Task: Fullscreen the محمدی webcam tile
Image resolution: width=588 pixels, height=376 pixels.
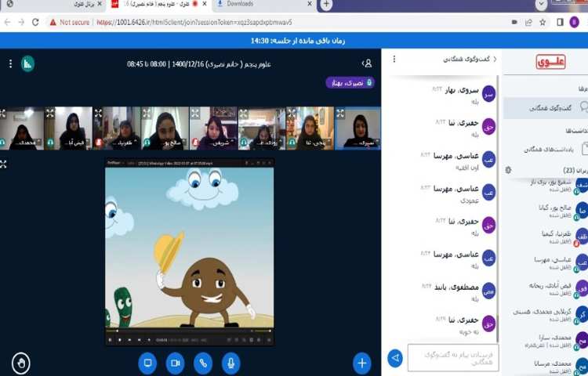Action: (2, 113)
